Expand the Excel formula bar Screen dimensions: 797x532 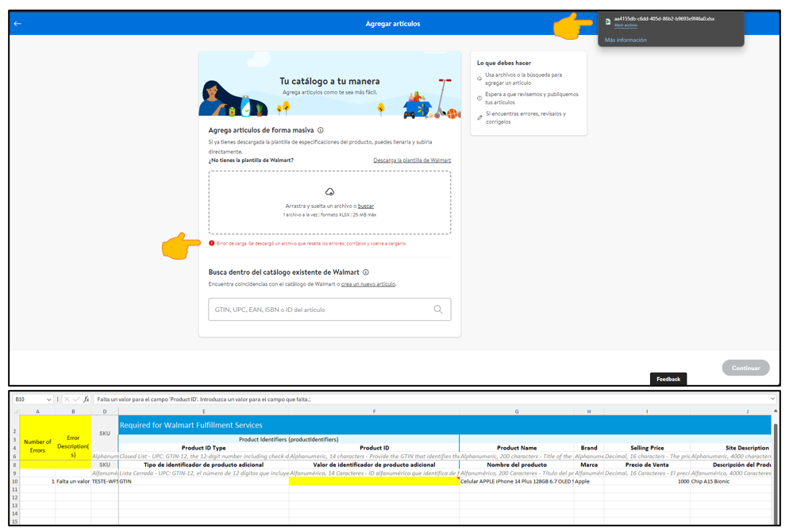click(772, 399)
